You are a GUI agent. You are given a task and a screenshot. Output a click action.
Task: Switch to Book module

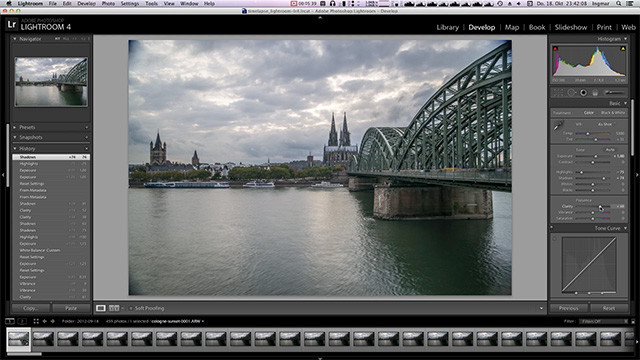pyautogui.click(x=537, y=27)
